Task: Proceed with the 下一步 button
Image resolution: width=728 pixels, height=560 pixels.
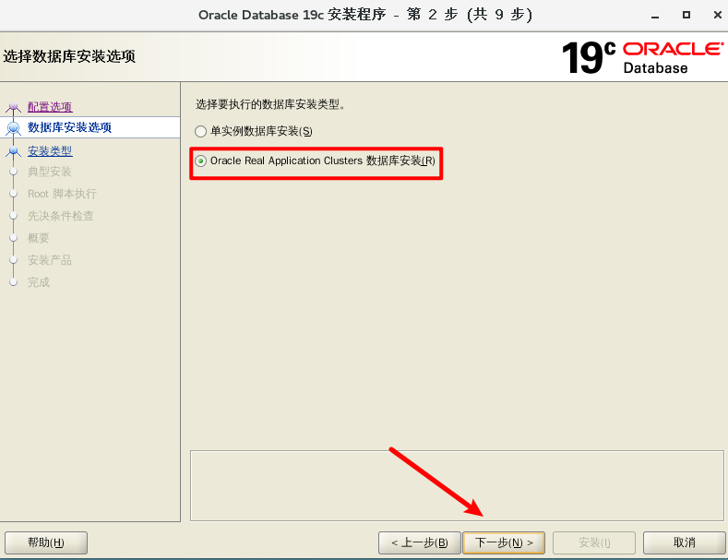Action: [x=503, y=542]
